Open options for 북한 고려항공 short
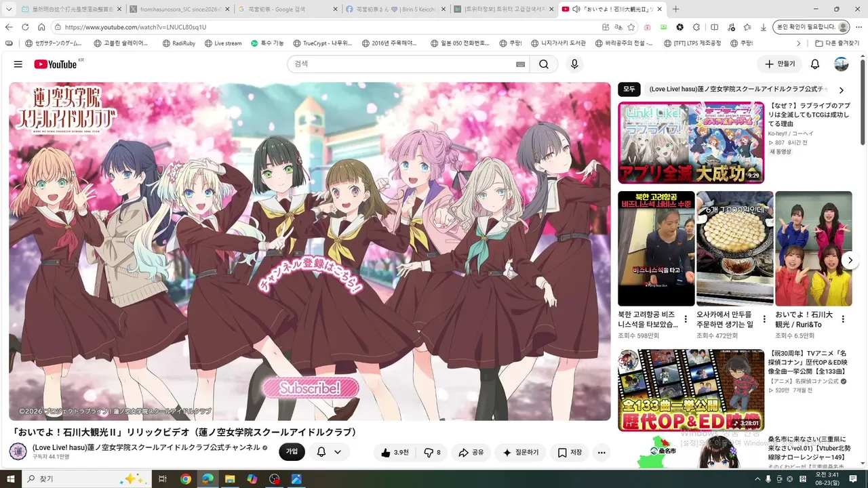The height and width of the screenshot is (488, 868). coord(686,319)
